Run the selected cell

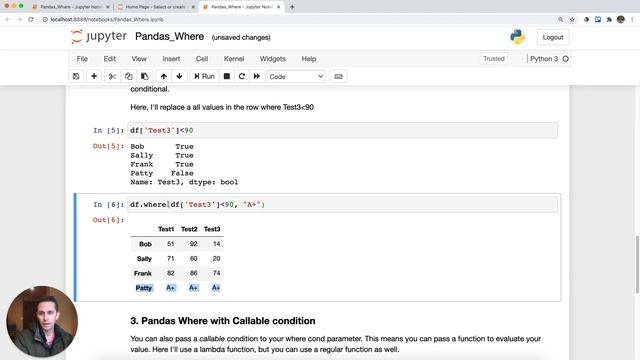pos(204,76)
